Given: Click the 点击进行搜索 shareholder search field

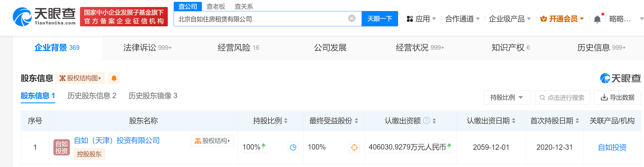Looking at the screenshot, I should coord(562,97).
